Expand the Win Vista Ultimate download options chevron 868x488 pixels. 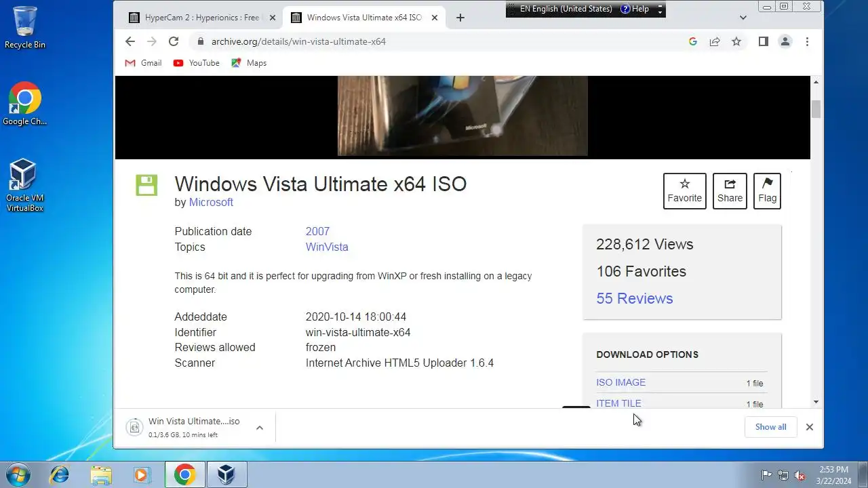click(x=259, y=428)
